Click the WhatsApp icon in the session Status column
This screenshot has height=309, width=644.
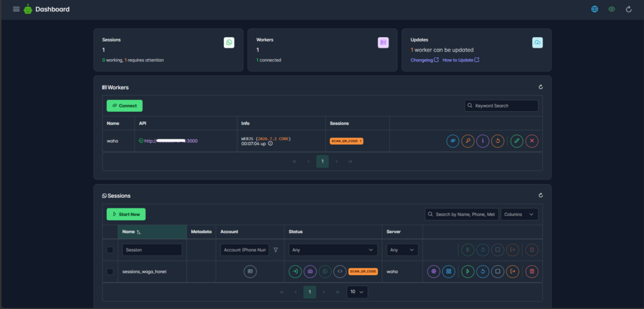point(325,271)
